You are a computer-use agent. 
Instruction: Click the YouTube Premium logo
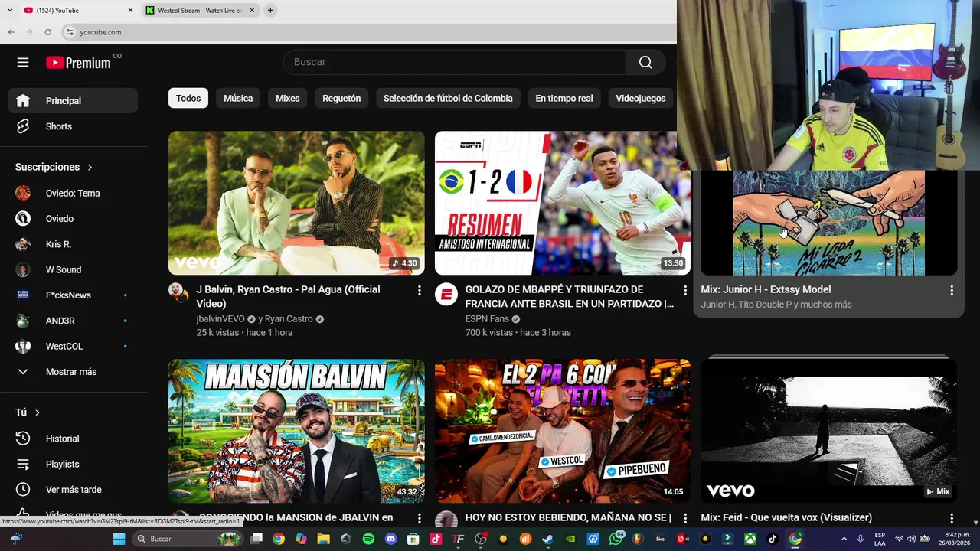click(x=79, y=63)
